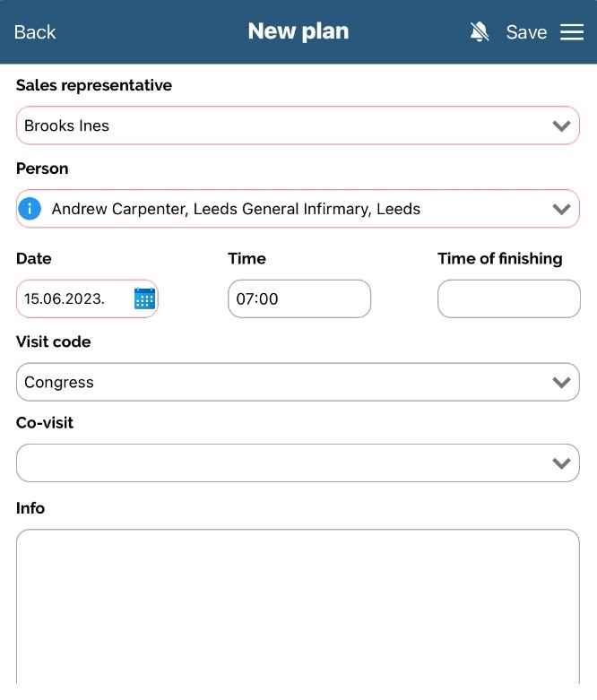Viewport: 597px width, 700px height.
Task: Click the Sales representative chevron arrow
Action: (x=562, y=126)
